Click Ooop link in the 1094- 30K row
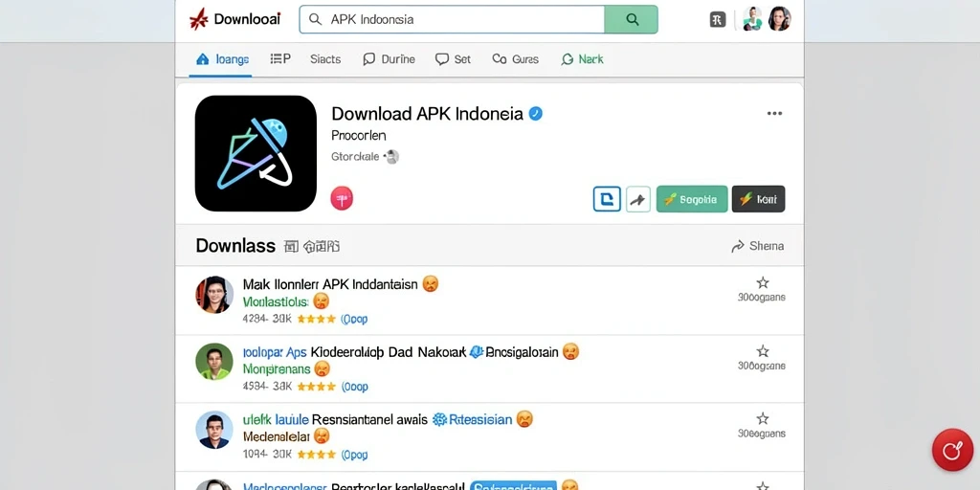This screenshot has height=490, width=980. (354, 455)
